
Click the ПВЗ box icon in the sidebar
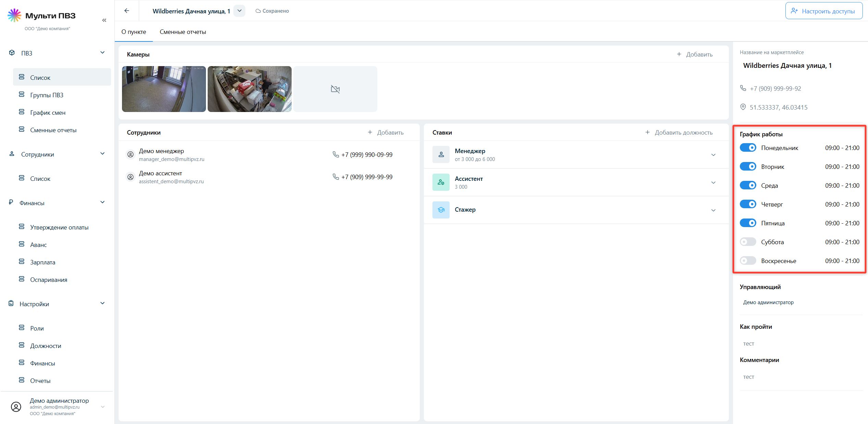12,53
